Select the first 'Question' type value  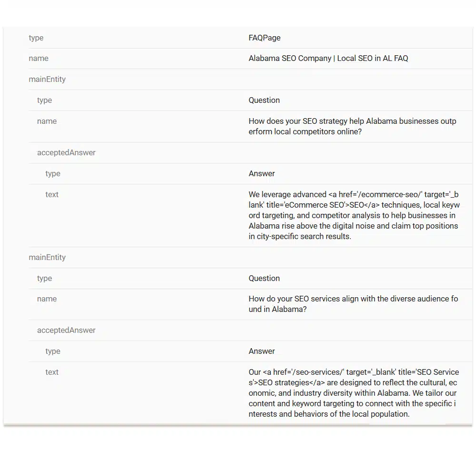click(264, 100)
